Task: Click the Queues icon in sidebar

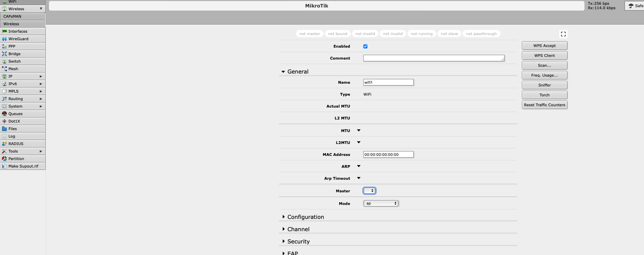Action: (4, 114)
